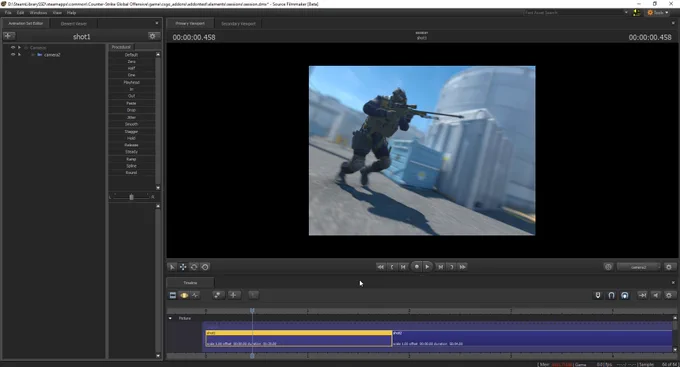
Task: Open the timeline settings gear
Action: (669, 295)
